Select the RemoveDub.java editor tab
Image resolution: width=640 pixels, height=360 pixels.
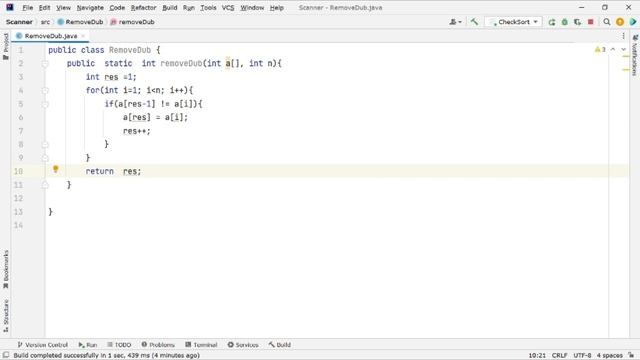pos(50,36)
